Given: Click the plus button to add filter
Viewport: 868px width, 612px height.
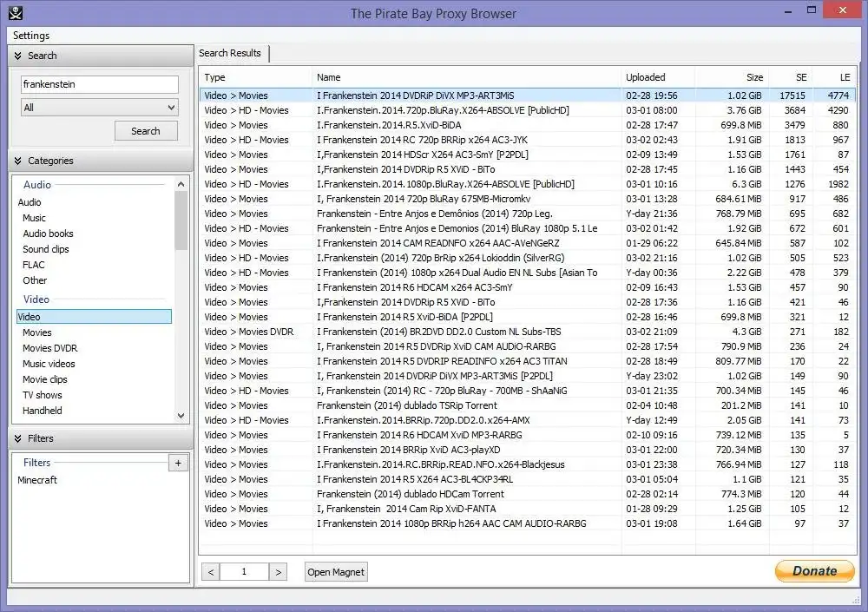Looking at the screenshot, I should [178, 463].
